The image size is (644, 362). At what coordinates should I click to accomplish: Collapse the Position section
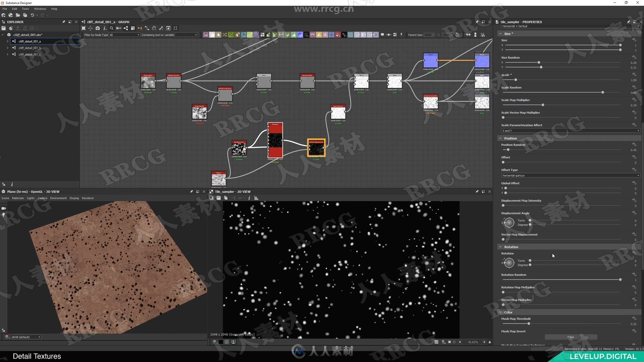click(501, 138)
